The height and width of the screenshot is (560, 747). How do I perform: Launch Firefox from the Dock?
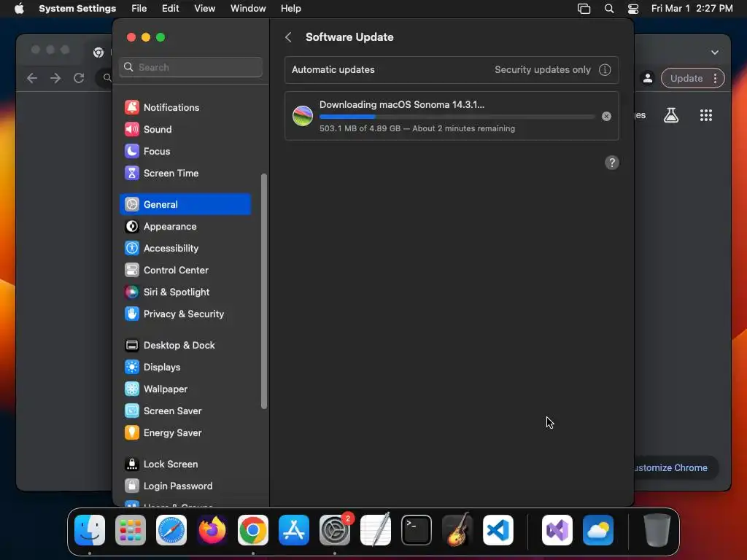tap(212, 530)
